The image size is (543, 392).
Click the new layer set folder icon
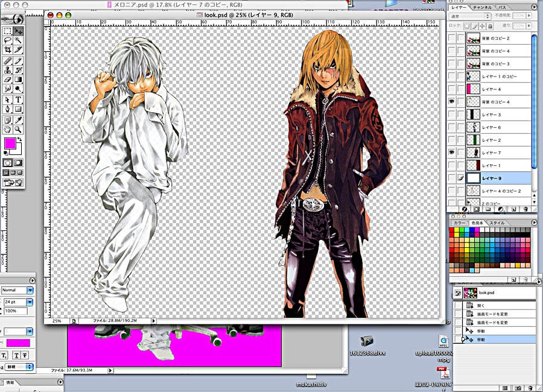click(488, 209)
